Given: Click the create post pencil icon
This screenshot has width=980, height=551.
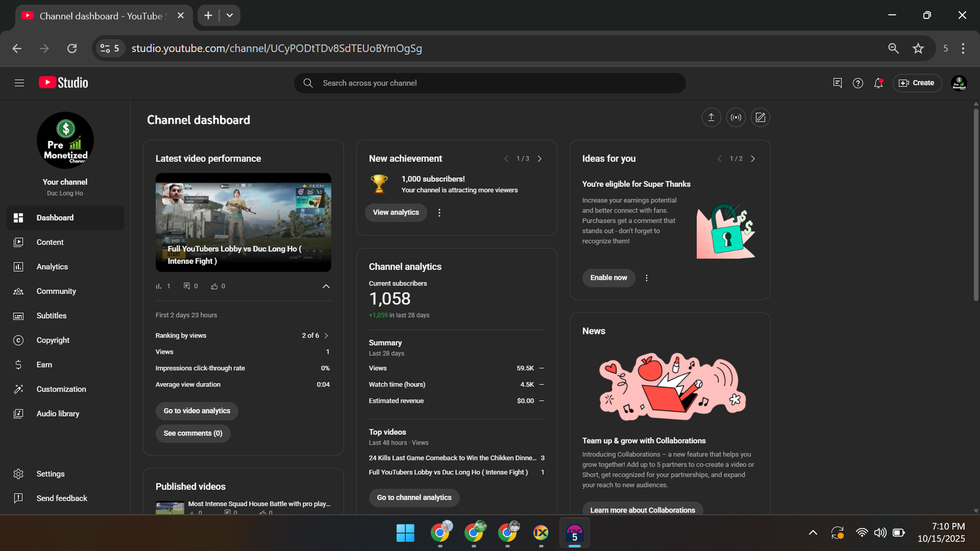Looking at the screenshot, I should click(x=760, y=118).
